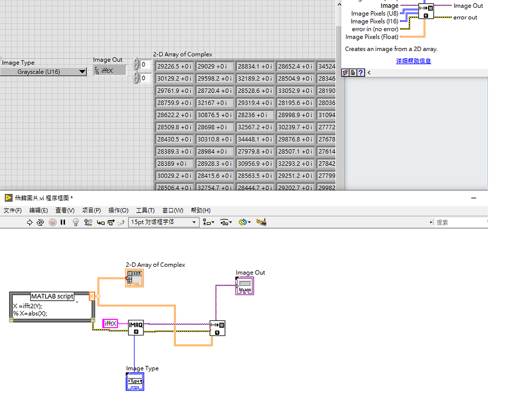Select the ifftX string constant
The width and height of the screenshot is (532, 401).
click(x=110, y=324)
